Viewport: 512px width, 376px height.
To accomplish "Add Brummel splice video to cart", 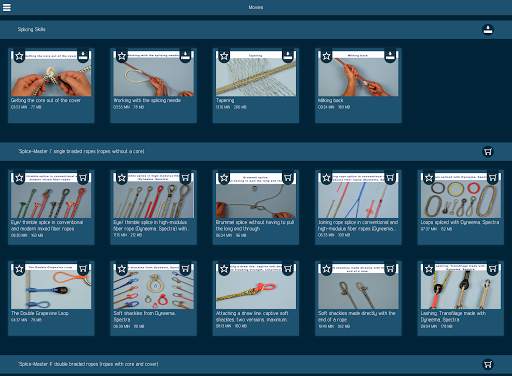I will pyautogui.click(x=288, y=178).
